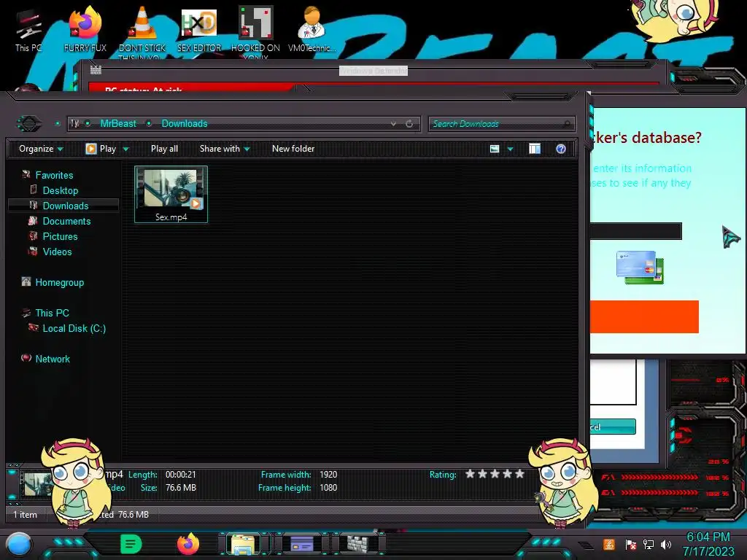This screenshot has width=747, height=560.
Task: Click Downloads in the address path
Action: 185,124
